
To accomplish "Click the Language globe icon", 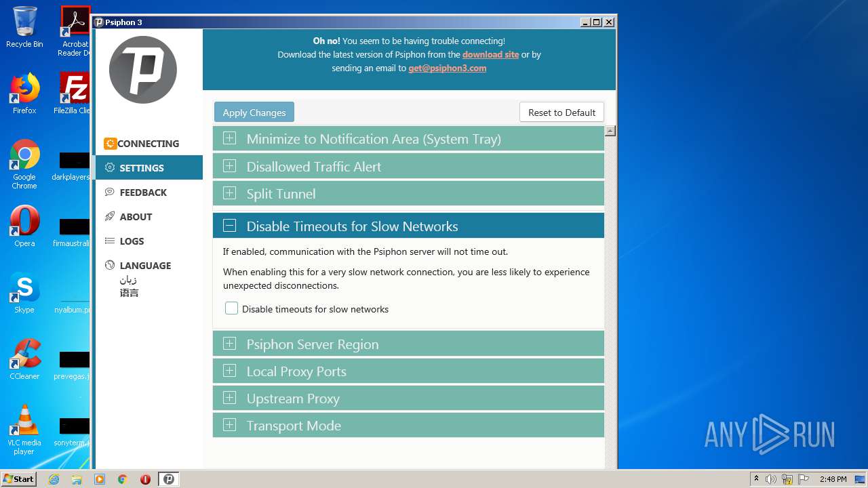I will tap(110, 266).
